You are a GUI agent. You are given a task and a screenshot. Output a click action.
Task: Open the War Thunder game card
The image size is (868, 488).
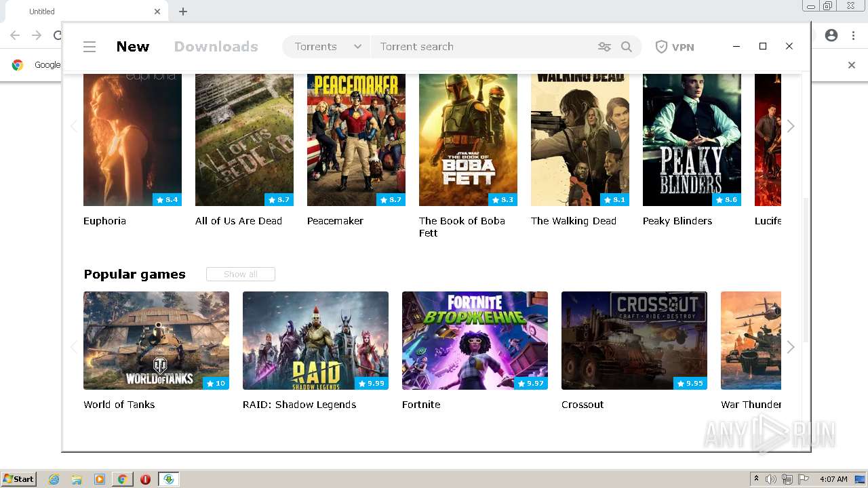pyautogui.click(x=751, y=340)
